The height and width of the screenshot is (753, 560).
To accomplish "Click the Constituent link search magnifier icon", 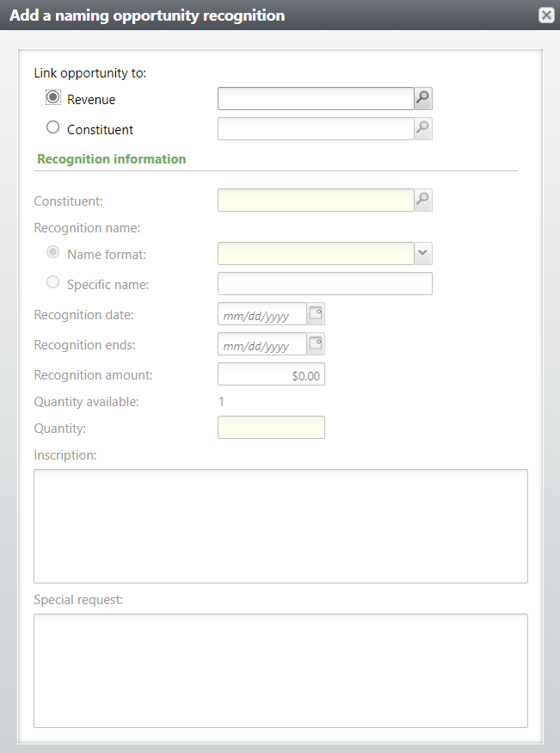I will [423, 129].
